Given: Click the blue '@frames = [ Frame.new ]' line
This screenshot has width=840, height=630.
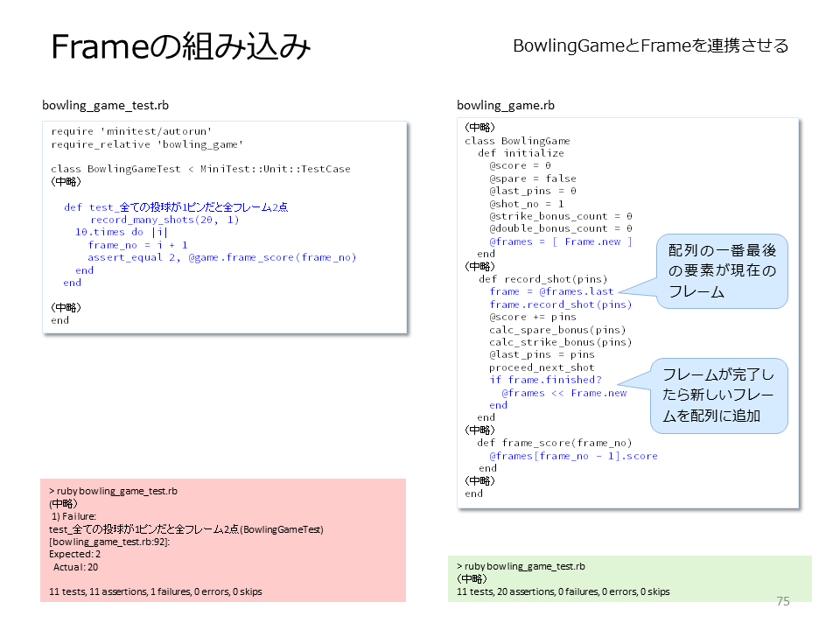Looking at the screenshot, I should (x=560, y=241).
